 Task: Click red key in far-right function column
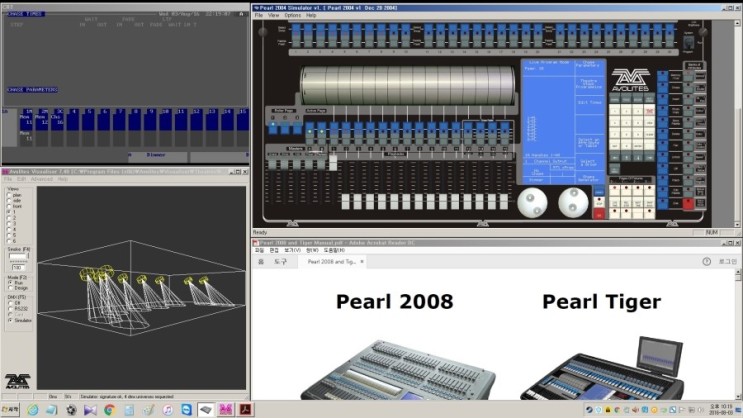688,204
